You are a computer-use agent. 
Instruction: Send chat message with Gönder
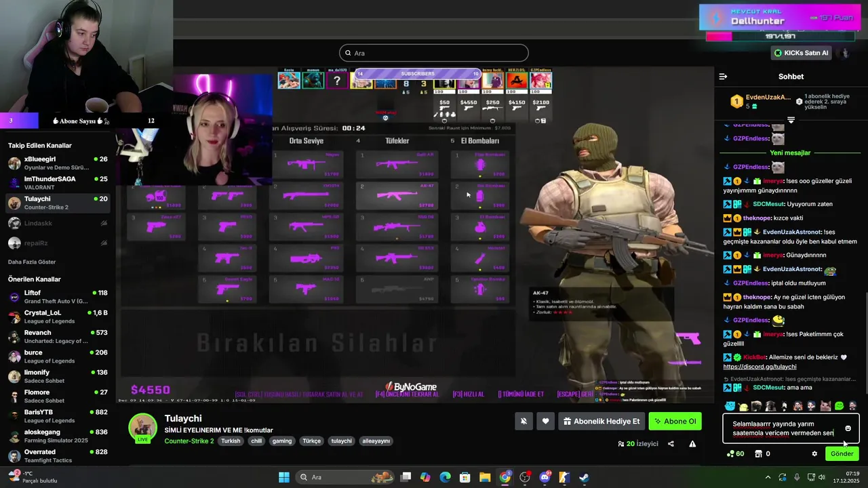842,453
